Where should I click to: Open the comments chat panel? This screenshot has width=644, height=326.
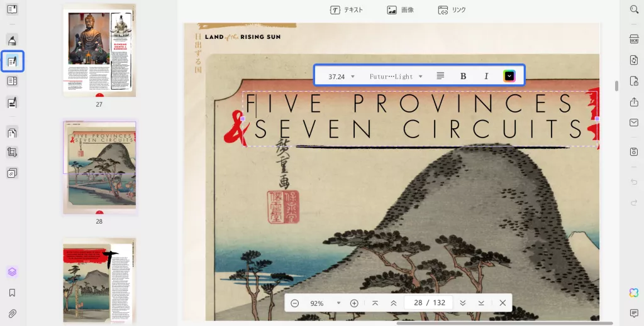[634, 313]
